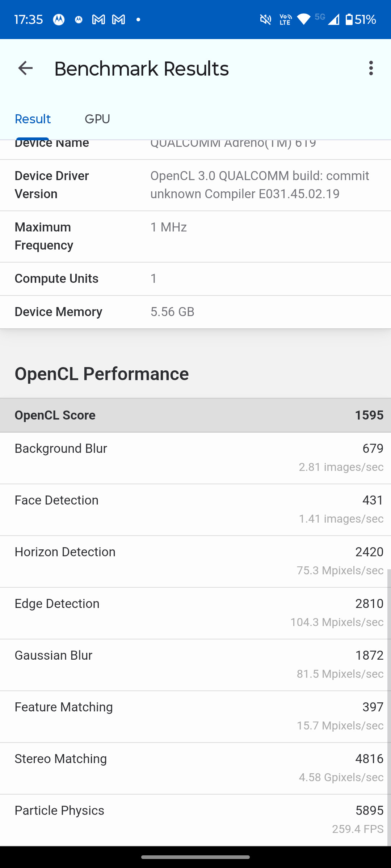
Task: Tap the muted sound status icon
Action: click(x=266, y=19)
